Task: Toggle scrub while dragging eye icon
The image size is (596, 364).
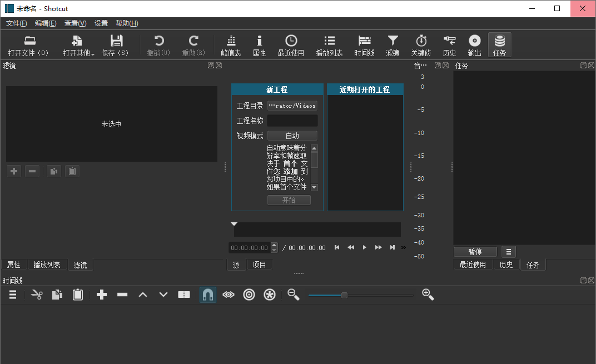Action: pyautogui.click(x=229, y=295)
